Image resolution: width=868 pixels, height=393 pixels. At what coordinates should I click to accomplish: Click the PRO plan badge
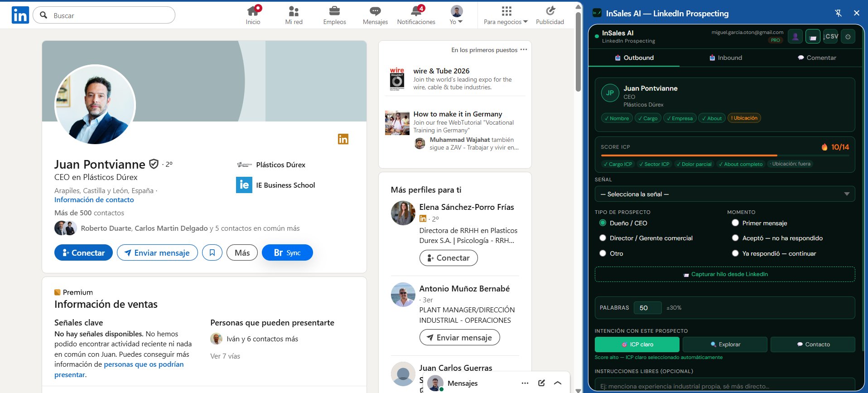(x=776, y=40)
